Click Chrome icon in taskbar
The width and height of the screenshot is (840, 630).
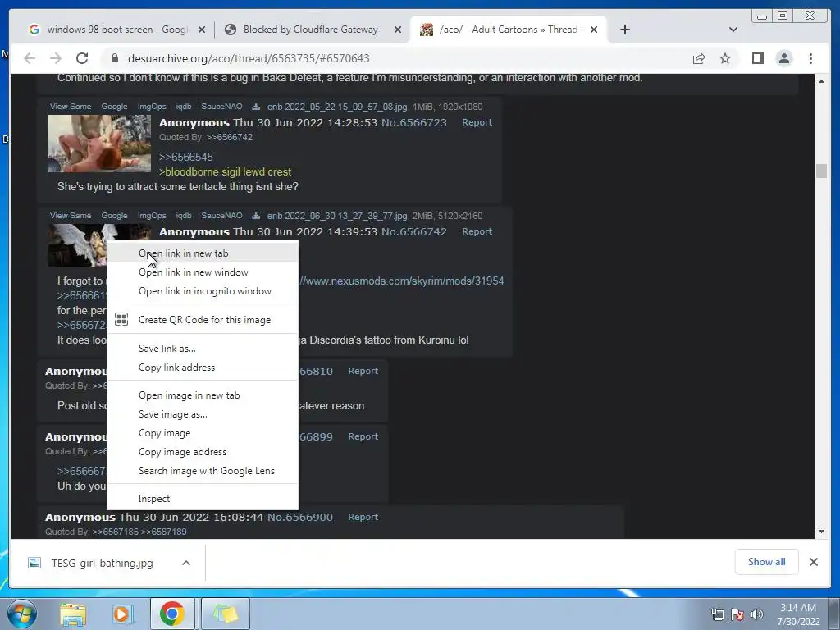171,614
